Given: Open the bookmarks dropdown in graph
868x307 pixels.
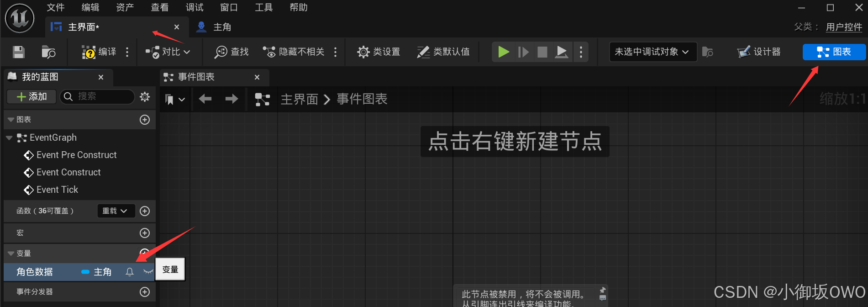Looking at the screenshot, I should pyautogui.click(x=175, y=99).
